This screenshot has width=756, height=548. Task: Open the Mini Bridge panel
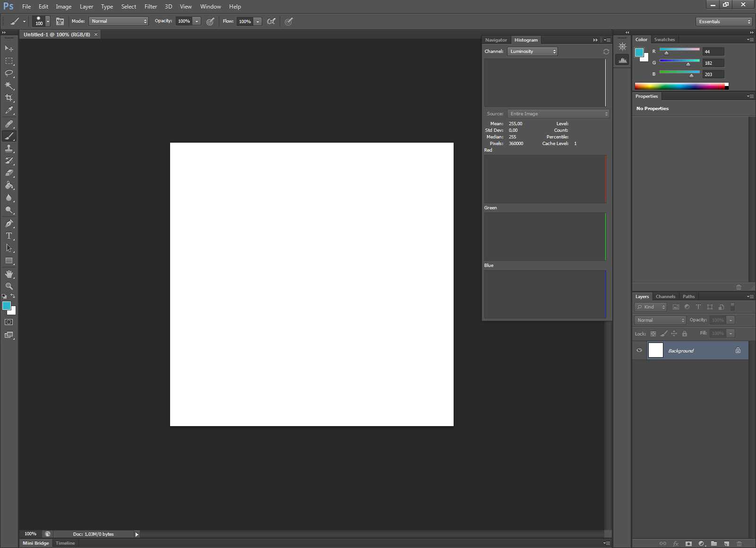tap(36, 543)
